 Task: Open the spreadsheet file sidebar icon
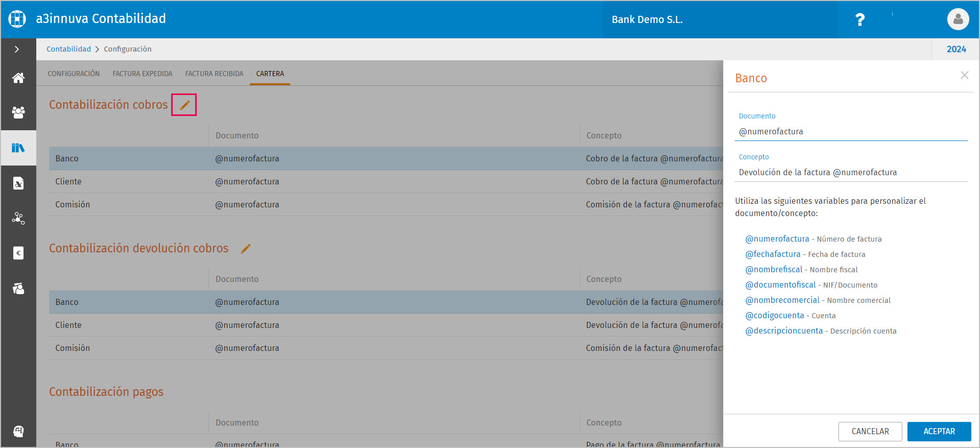click(x=18, y=183)
